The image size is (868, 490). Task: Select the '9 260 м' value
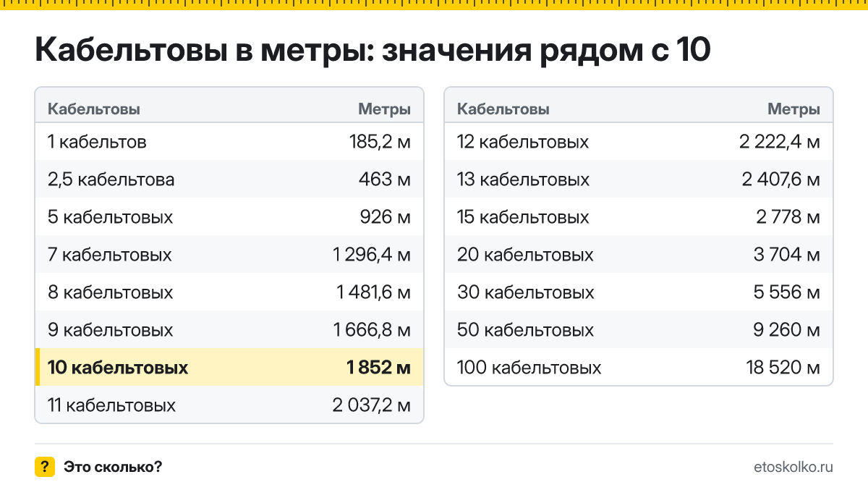pyautogui.click(x=788, y=330)
